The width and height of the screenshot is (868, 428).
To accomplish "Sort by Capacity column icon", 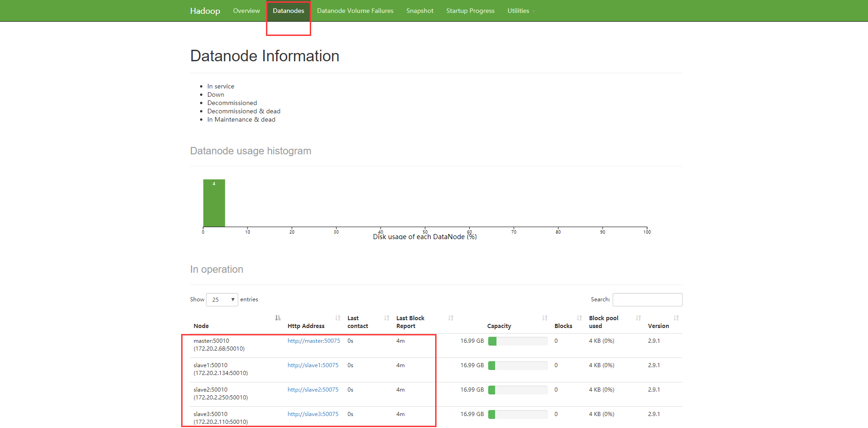I will point(545,318).
